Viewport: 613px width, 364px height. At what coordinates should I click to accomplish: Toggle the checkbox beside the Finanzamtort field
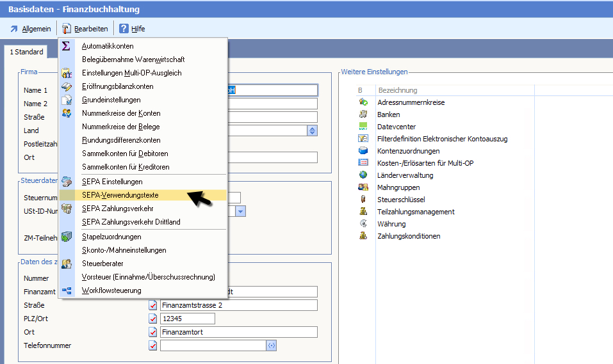[x=153, y=332]
